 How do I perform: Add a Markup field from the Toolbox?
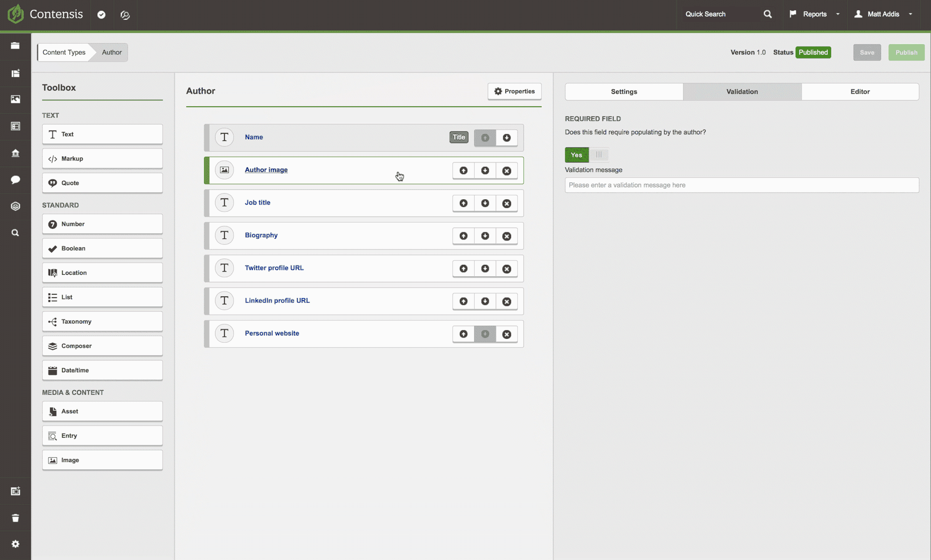click(x=102, y=159)
